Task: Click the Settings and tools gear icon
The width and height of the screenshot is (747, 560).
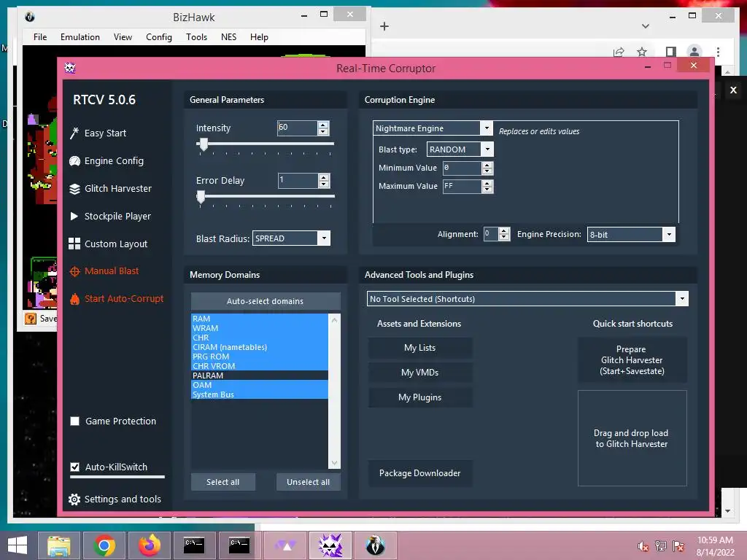Action: [x=74, y=499]
